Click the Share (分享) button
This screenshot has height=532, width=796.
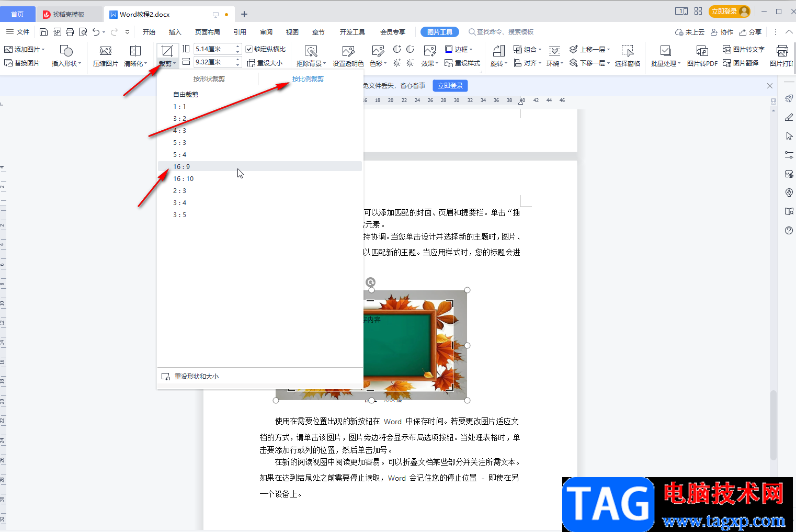(750, 32)
